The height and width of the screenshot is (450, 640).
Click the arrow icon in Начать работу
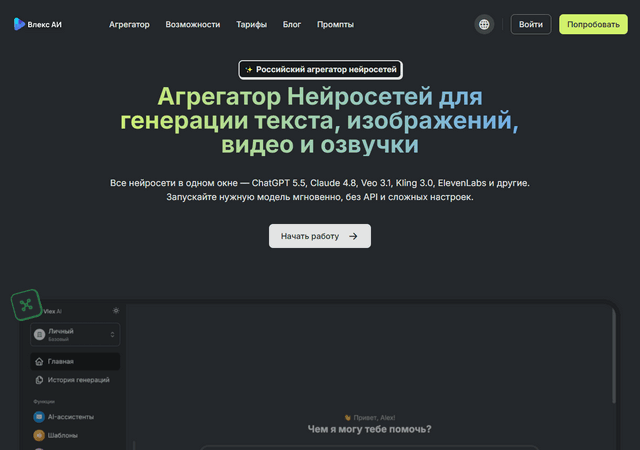point(353,236)
